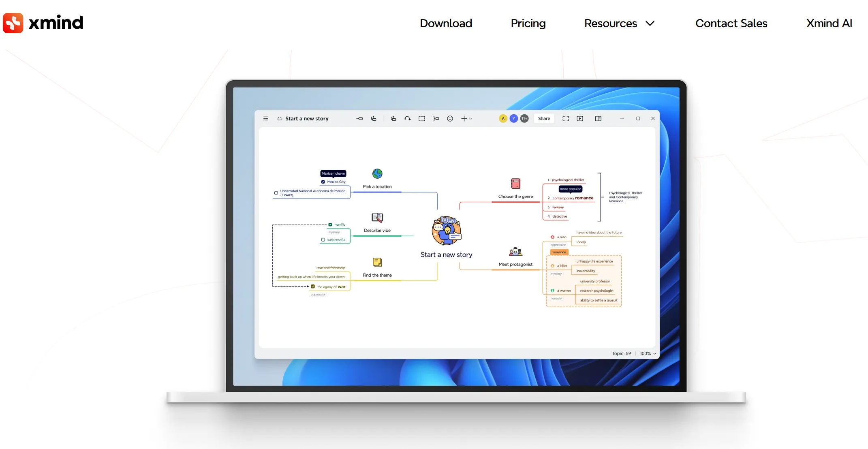Click the add topic toolbar icon
Image resolution: width=868 pixels, height=449 pixels.
359,119
